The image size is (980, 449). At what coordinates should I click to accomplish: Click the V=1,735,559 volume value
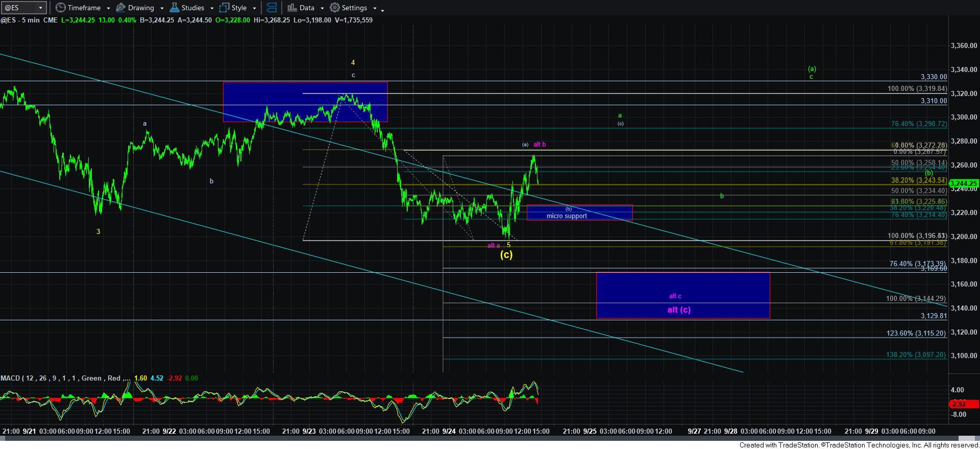click(x=354, y=20)
